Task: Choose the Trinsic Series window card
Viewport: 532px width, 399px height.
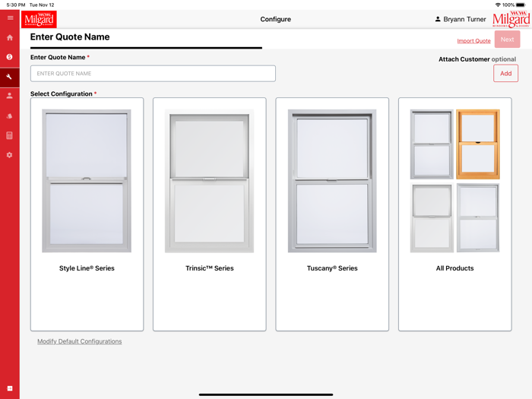Action: click(x=209, y=214)
